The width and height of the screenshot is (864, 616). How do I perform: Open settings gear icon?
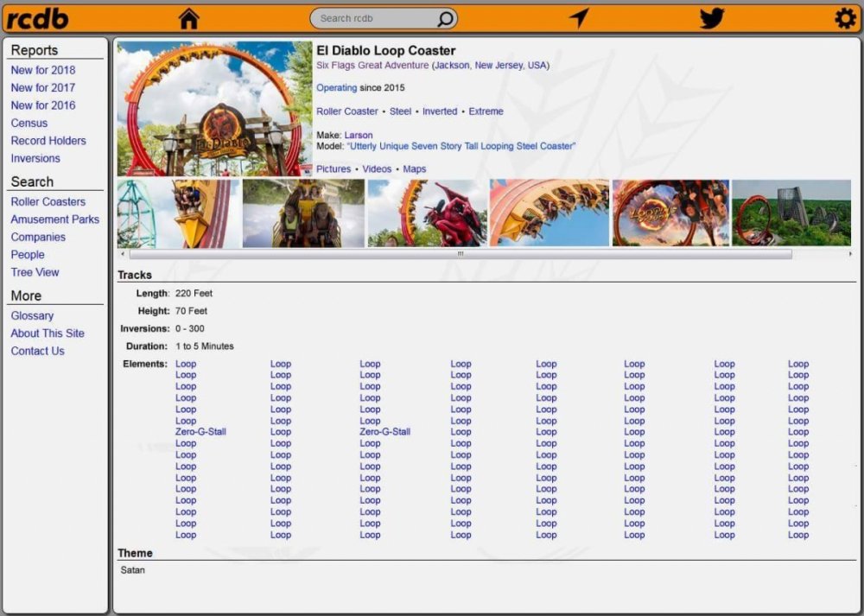[844, 18]
